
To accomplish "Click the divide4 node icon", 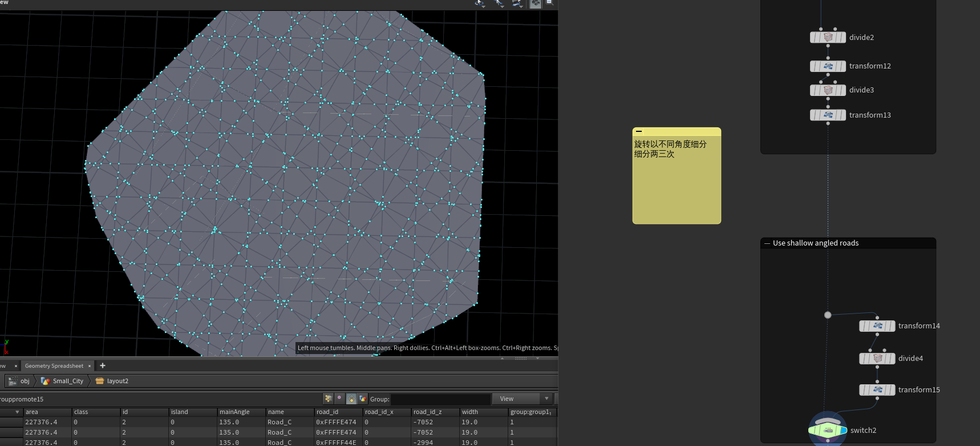I will (877, 359).
